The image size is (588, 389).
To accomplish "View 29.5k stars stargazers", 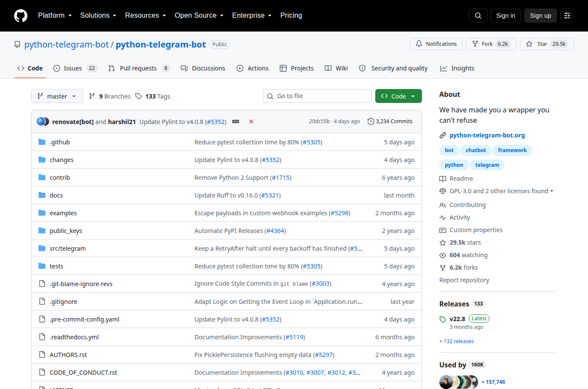I will pos(460,242).
